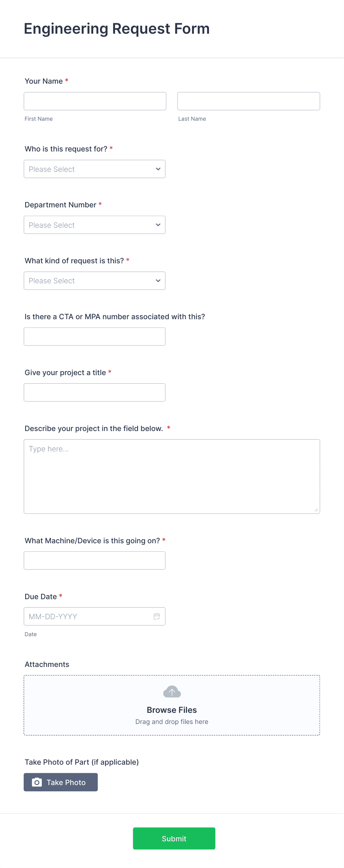Click the chevron on the request type dropdown
This screenshot has height=868, width=344.
point(157,280)
